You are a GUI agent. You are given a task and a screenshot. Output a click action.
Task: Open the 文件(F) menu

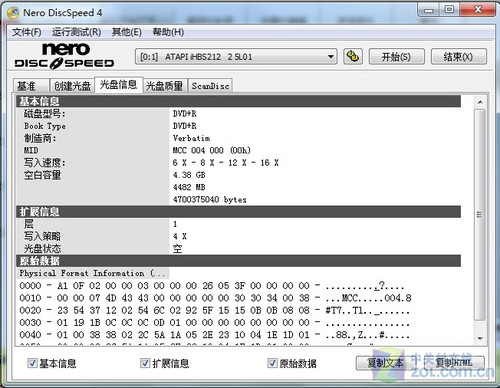pos(27,32)
